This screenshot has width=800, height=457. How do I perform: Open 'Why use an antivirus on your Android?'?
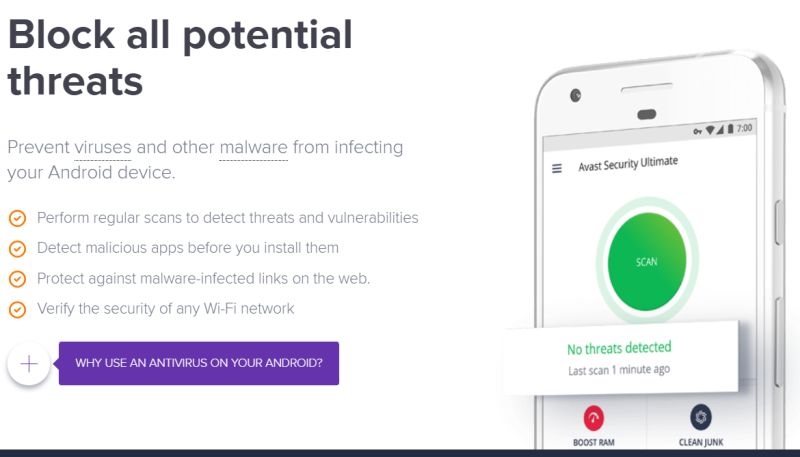[x=199, y=363]
